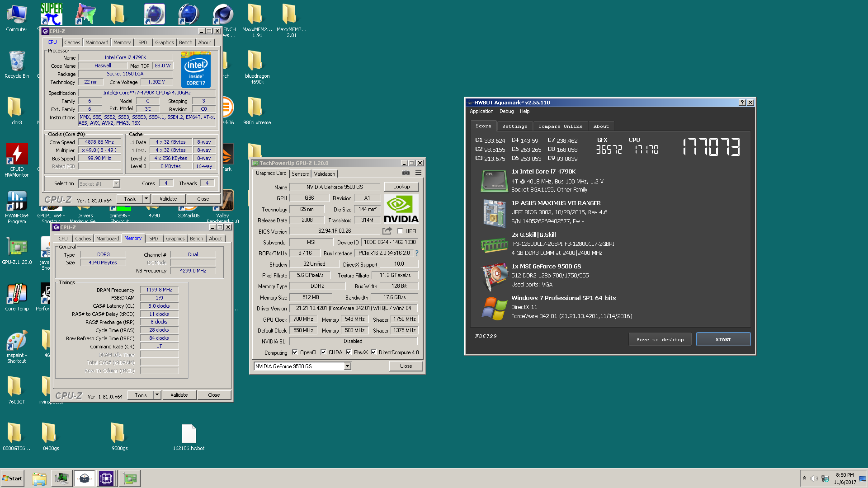Launch CPUID HWMonitor shortcut
The image size is (868, 488).
[x=17, y=160]
